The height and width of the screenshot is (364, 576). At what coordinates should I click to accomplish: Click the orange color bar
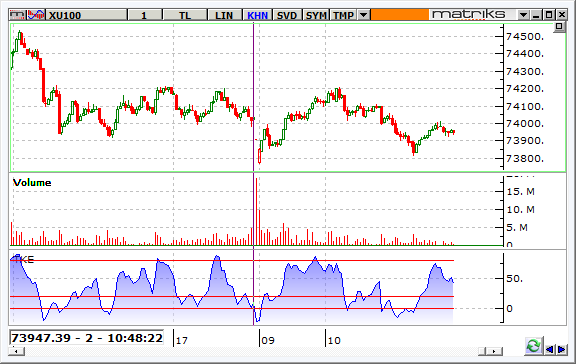click(400, 15)
